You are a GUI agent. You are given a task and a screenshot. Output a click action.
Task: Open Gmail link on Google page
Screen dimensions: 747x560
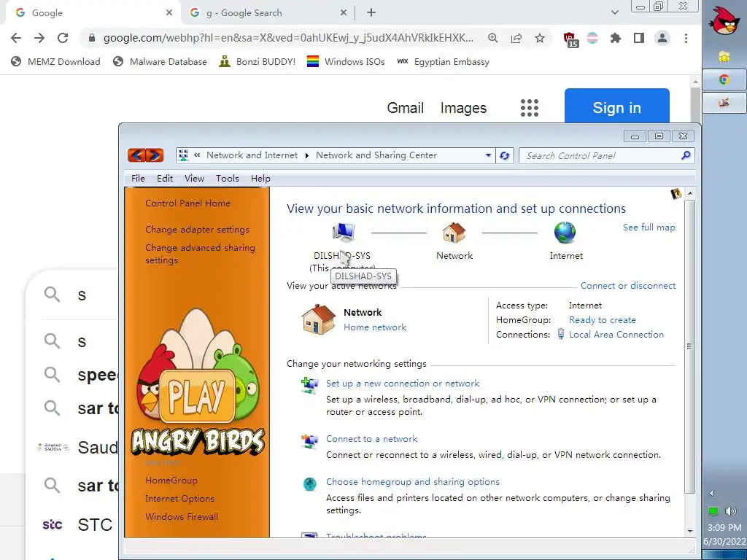[x=405, y=108]
